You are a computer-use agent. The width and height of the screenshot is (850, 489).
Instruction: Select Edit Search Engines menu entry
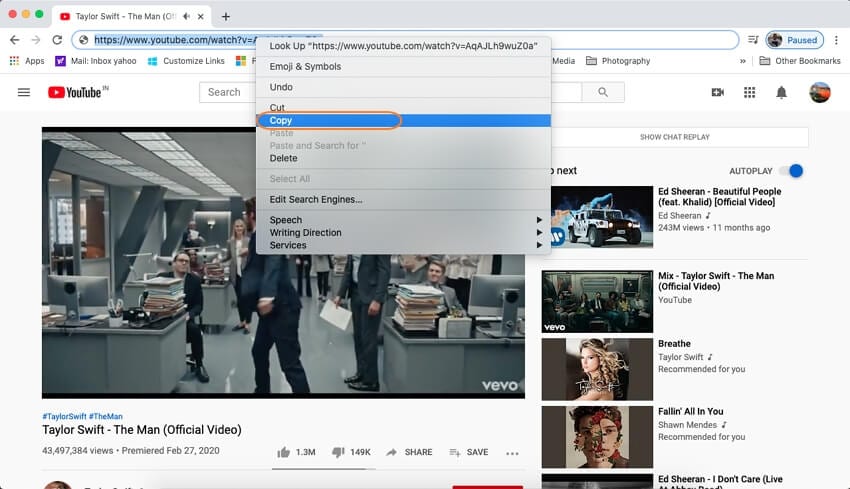403,199
